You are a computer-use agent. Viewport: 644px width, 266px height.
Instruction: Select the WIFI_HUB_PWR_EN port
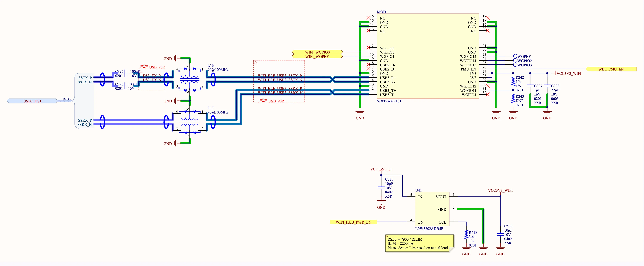tap(353, 222)
